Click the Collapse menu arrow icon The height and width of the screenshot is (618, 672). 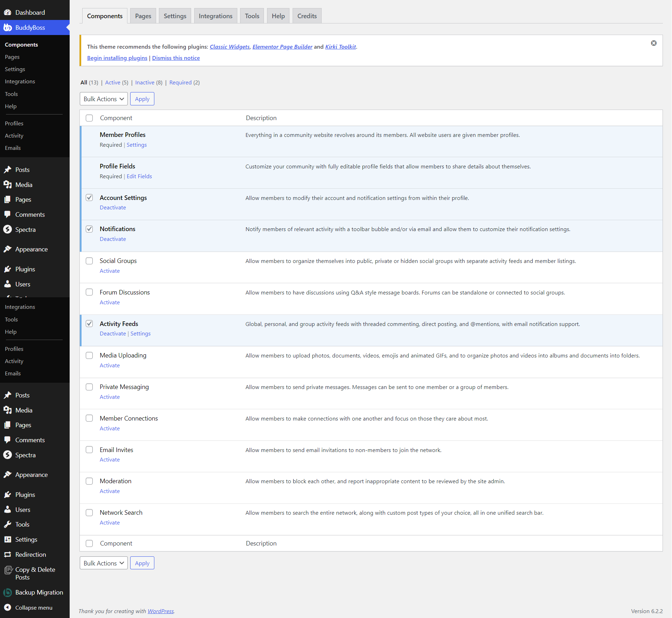coord(8,607)
